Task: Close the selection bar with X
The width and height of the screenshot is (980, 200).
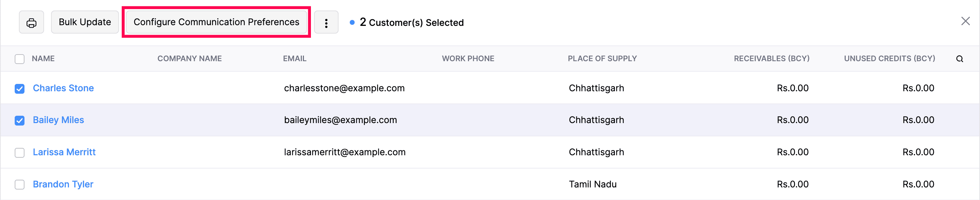Action: coord(965,21)
